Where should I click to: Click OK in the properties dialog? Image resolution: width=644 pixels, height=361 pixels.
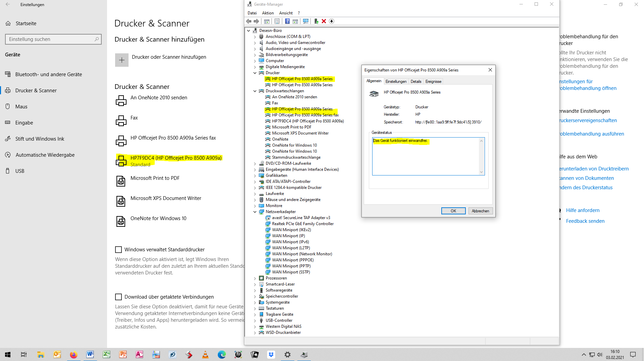(453, 211)
